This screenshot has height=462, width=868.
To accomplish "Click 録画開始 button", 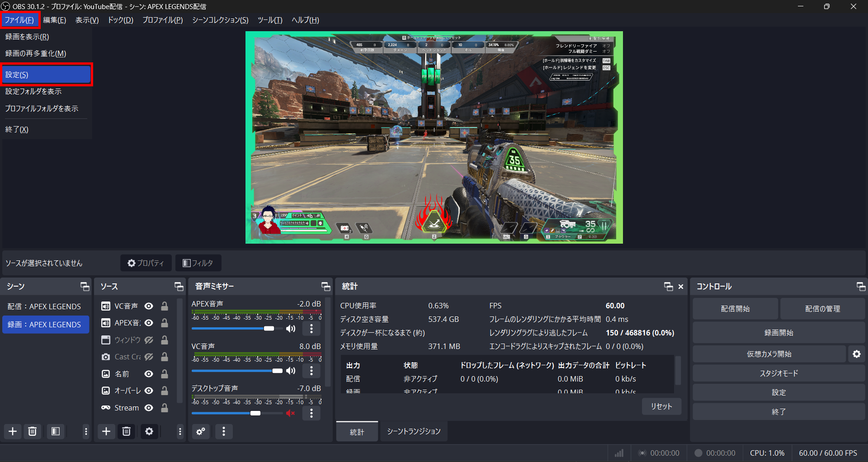I will coord(779,333).
